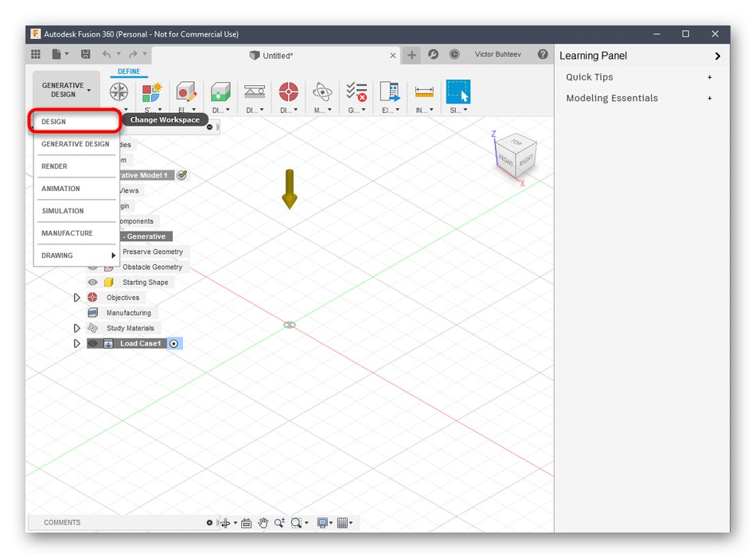
Task: Expand Modeling Essentials in Learning Panel
Action: pos(709,99)
